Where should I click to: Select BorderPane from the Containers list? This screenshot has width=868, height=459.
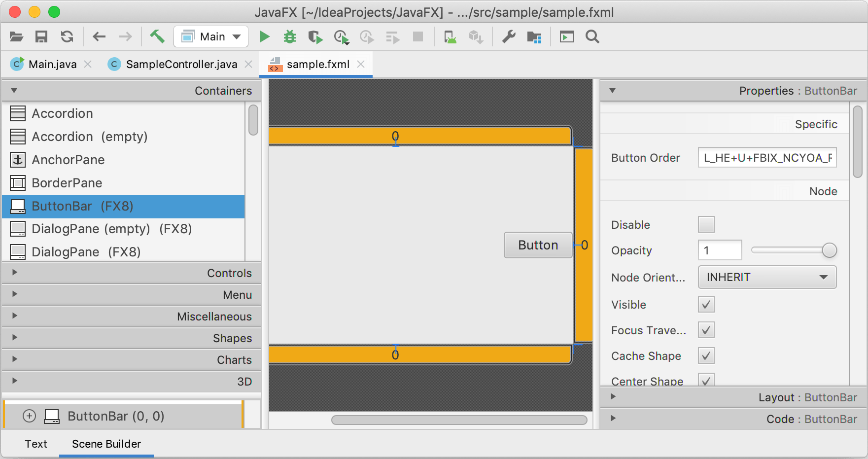pos(67,182)
